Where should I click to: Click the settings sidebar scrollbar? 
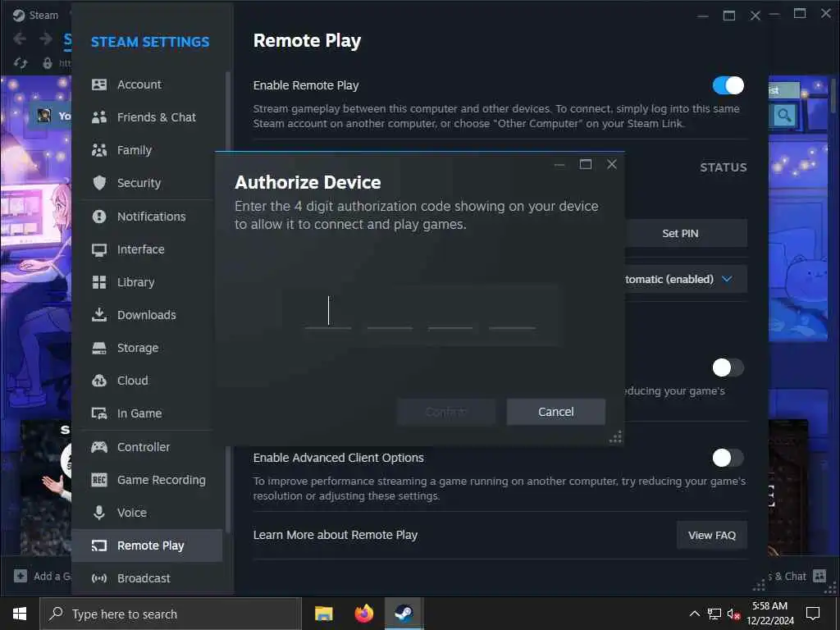228,303
